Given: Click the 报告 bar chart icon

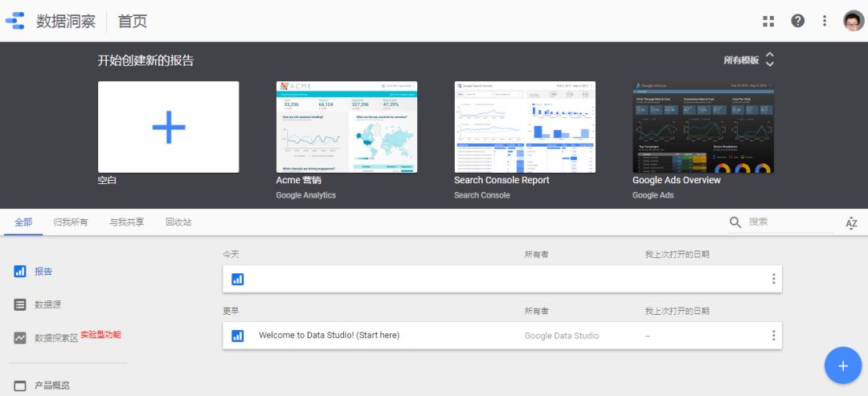Looking at the screenshot, I should [20, 271].
